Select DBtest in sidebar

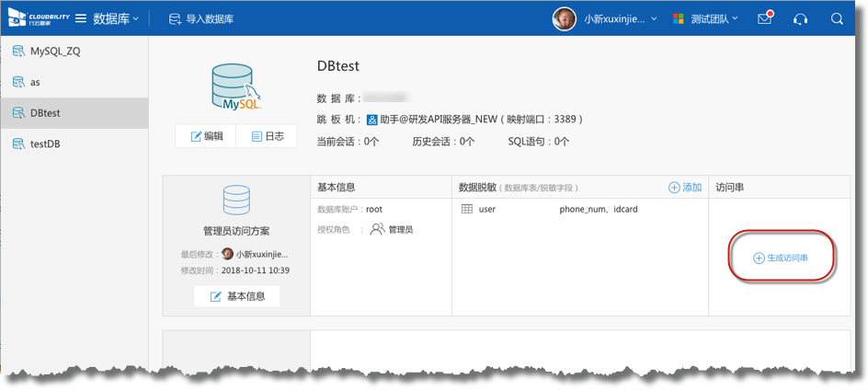pos(74,113)
